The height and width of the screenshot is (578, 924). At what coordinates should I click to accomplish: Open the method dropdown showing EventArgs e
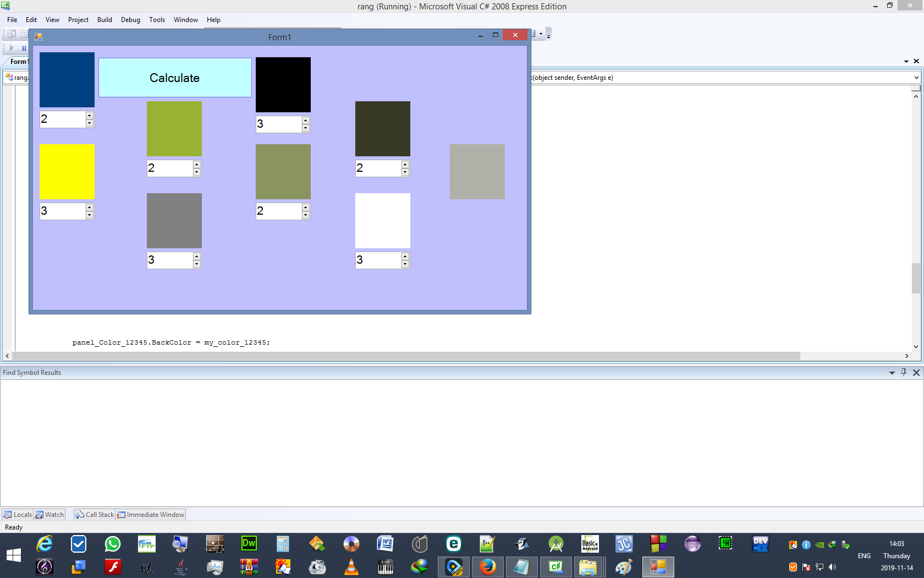[916, 78]
